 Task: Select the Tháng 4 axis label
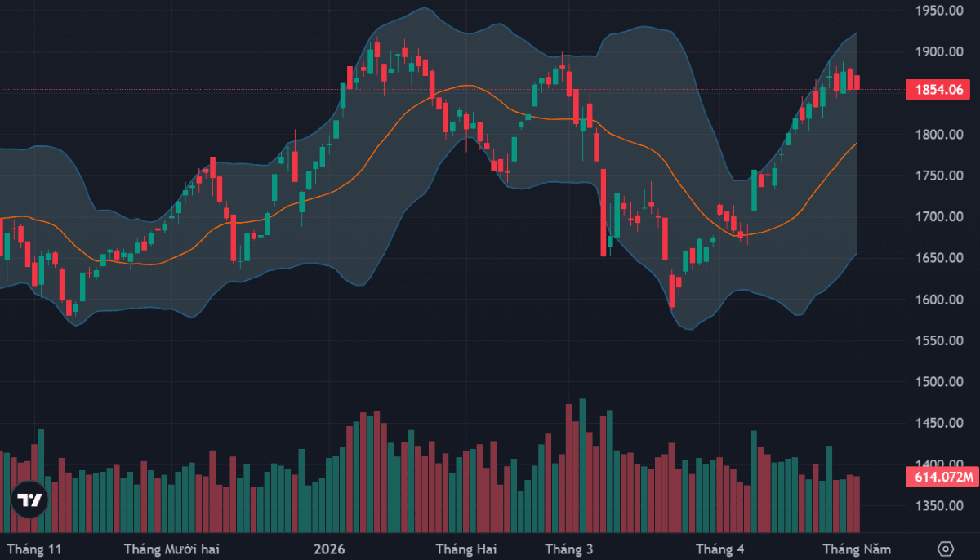719,549
